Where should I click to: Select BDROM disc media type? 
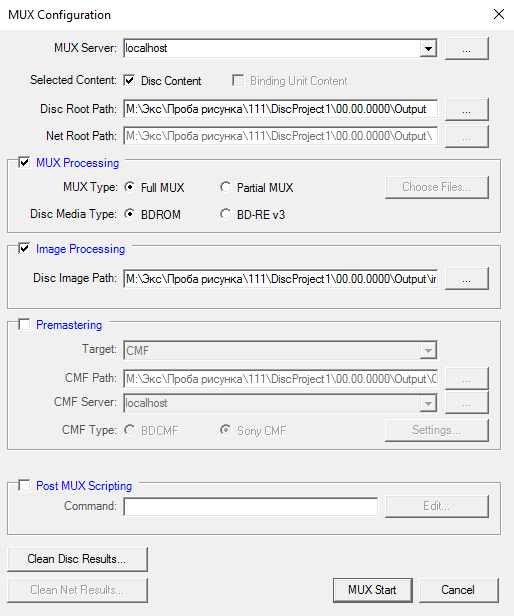[x=129, y=214]
